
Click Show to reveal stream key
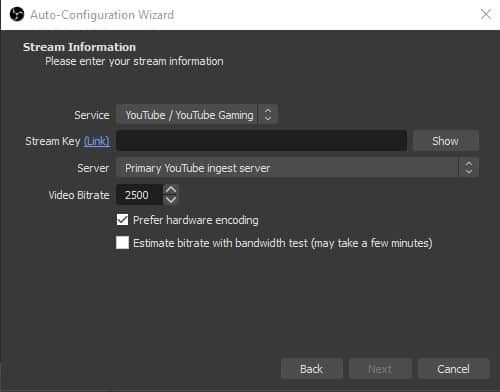pyautogui.click(x=446, y=141)
